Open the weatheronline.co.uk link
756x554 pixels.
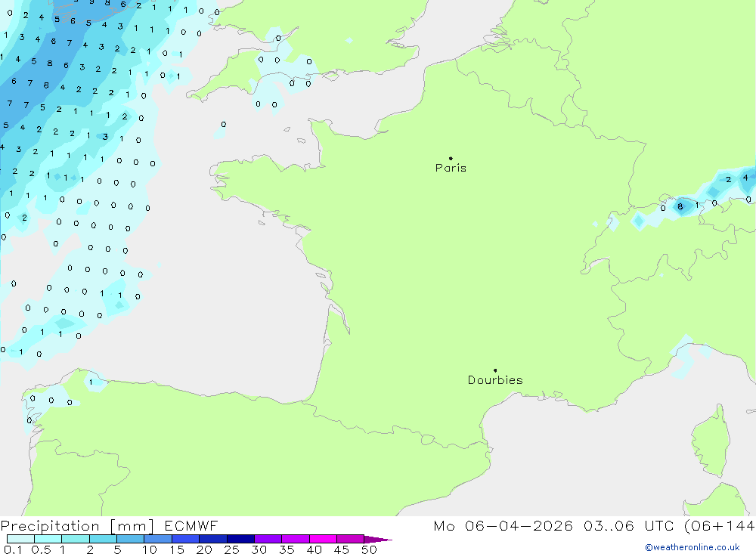tap(692, 547)
